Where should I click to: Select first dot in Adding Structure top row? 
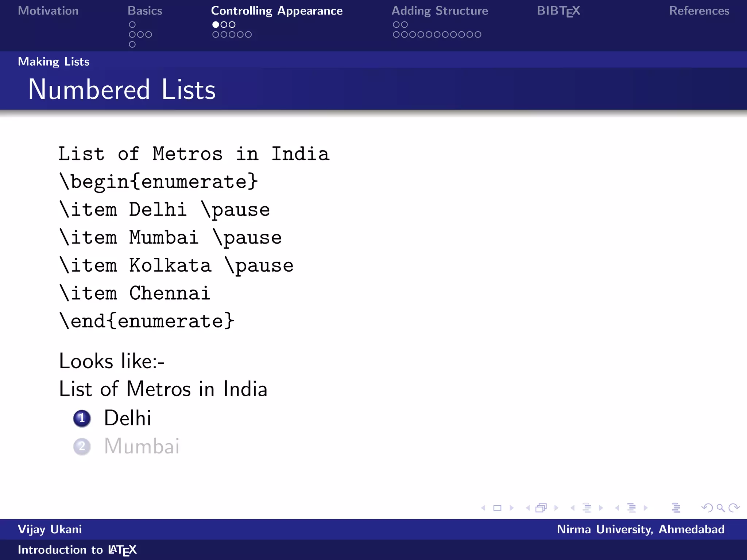pyautogui.click(x=396, y=24)
